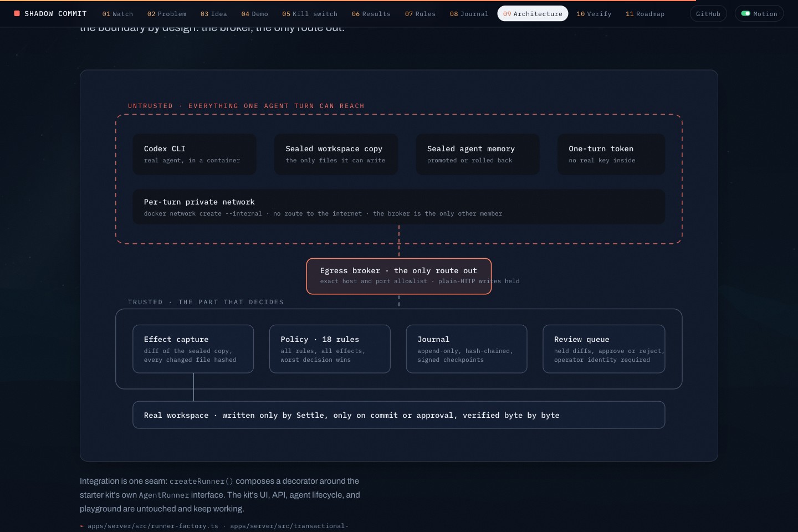Select the Sealed workspace copy card
This screenshot has width=798, height=532.
[336, 154]
